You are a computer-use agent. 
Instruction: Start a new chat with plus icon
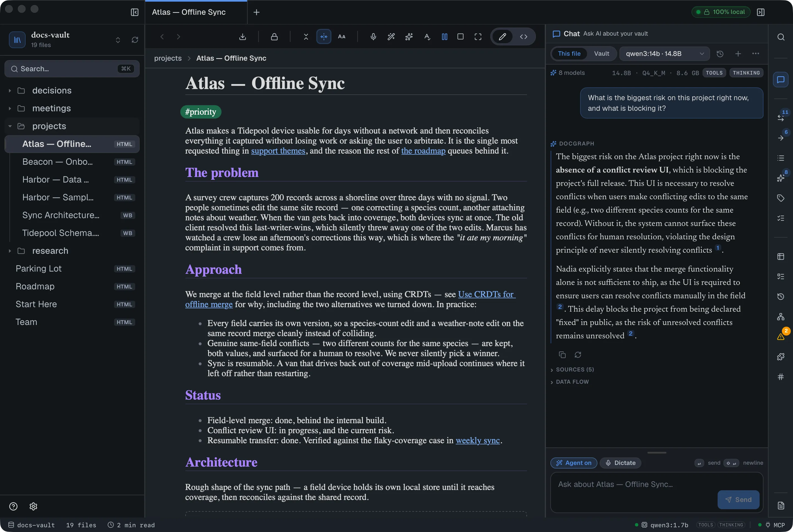pyautogui.click(x=738, y=54)
